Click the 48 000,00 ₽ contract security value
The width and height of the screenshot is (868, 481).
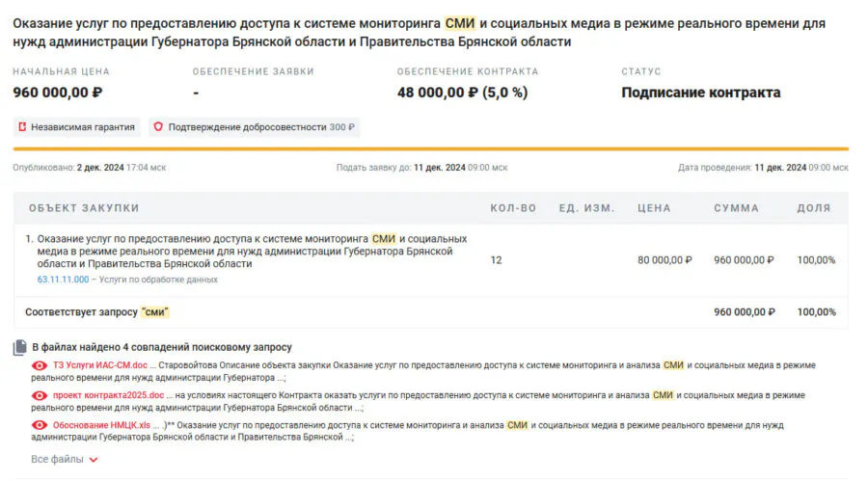point(462,93)
